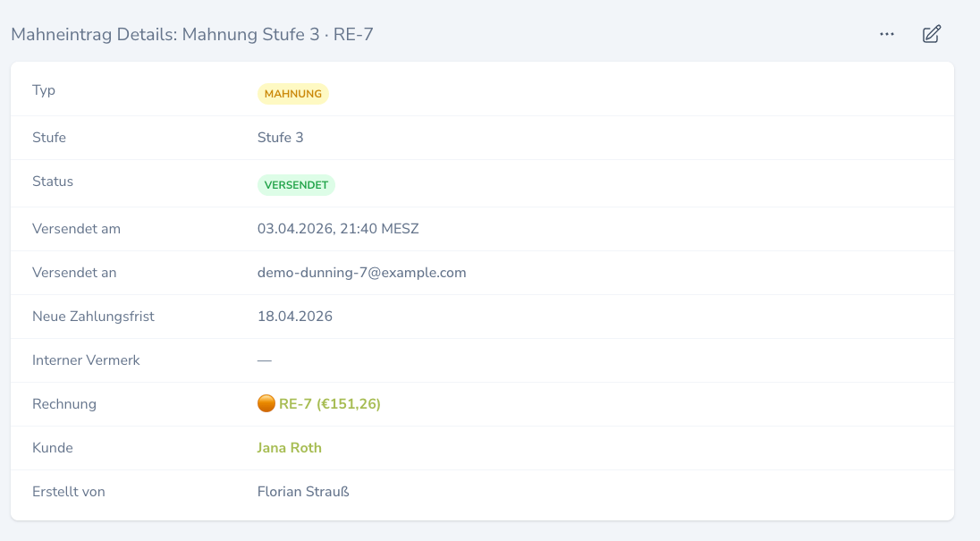
Task: Open invoice link RE-7 (€151,26)
Action: tap(329, 404)
